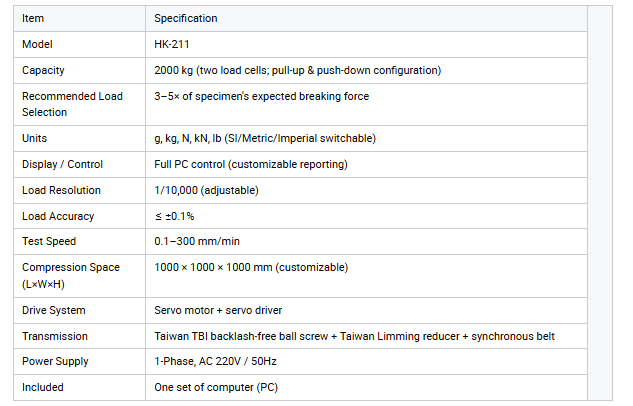Click '1-Phase, AC 220V / 50Hz' power value
633x406 pixels.
point(215,361)
